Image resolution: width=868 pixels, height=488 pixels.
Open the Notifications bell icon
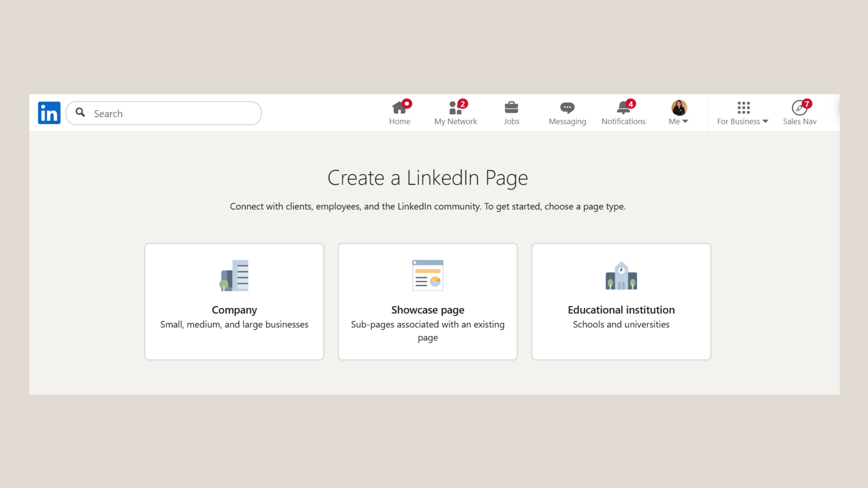(623, 108)
